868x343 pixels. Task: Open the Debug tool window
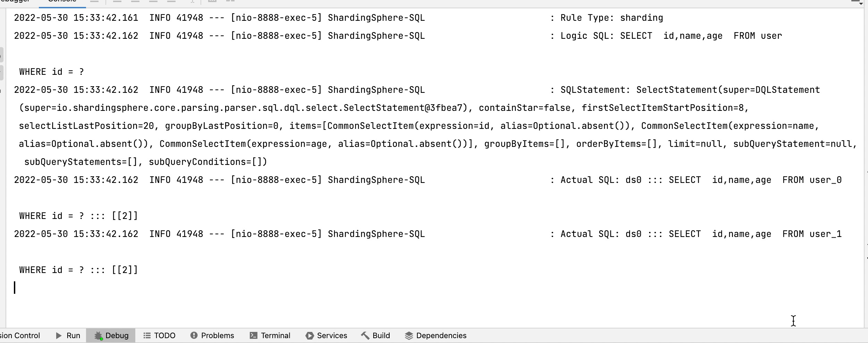pos(111,335)
